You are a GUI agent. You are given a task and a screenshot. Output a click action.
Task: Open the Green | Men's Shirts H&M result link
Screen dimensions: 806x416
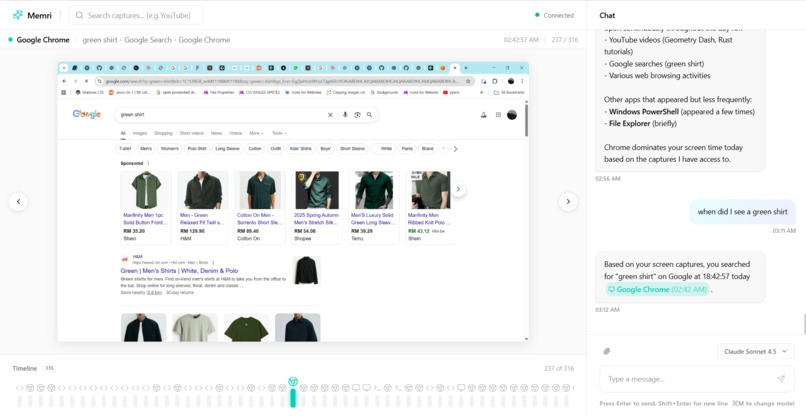pos(179,270)
